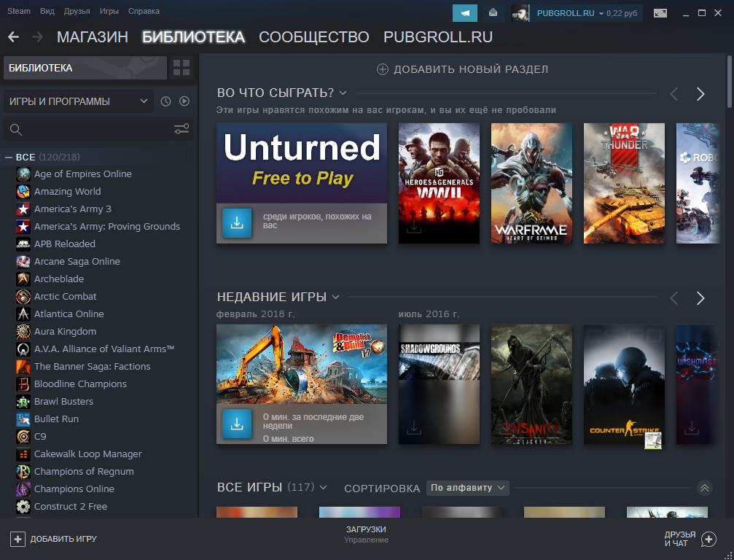Viewport: 734px width, 560px height.
Task: Click the Archeblade game icon
Action: click(x=23, y=279)
